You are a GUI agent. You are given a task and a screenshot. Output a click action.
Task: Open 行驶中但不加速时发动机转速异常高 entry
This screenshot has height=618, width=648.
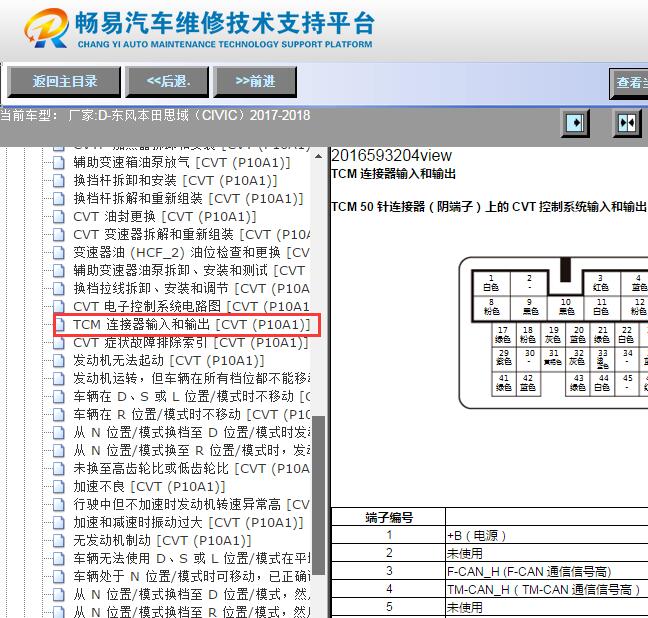(191, 505)
